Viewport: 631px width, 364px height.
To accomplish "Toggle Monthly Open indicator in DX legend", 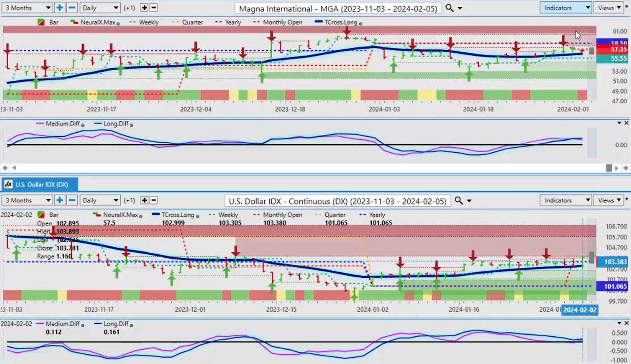I will (277, 215).
